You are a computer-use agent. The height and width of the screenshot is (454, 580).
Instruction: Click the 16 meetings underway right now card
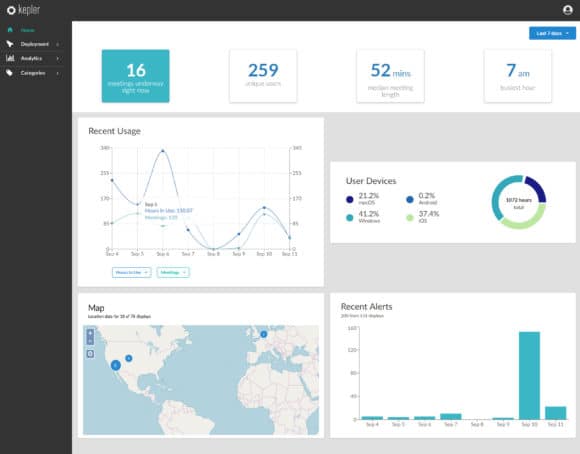click(x=135, y=76)
